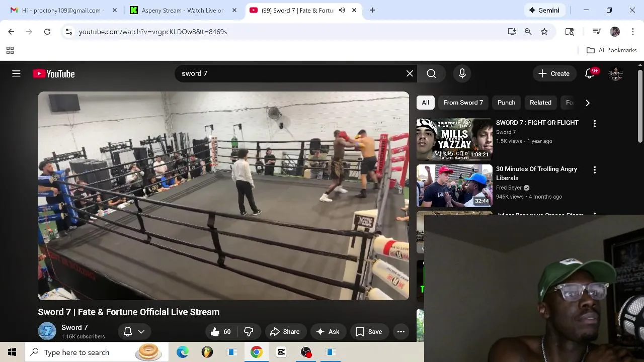Close the Sword 7 YouTube tab
This screenshot has width=644, height=362.
[354, 10]
